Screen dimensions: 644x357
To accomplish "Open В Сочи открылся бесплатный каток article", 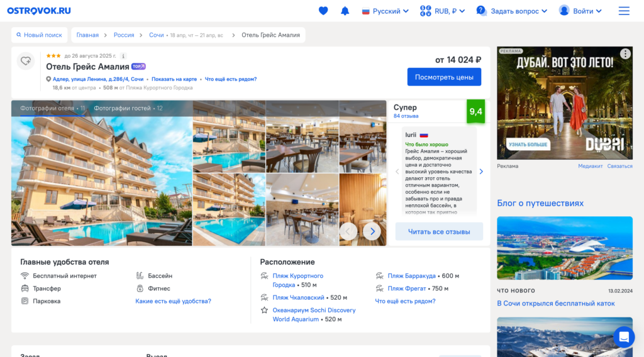I will click(x=556, y=304).
